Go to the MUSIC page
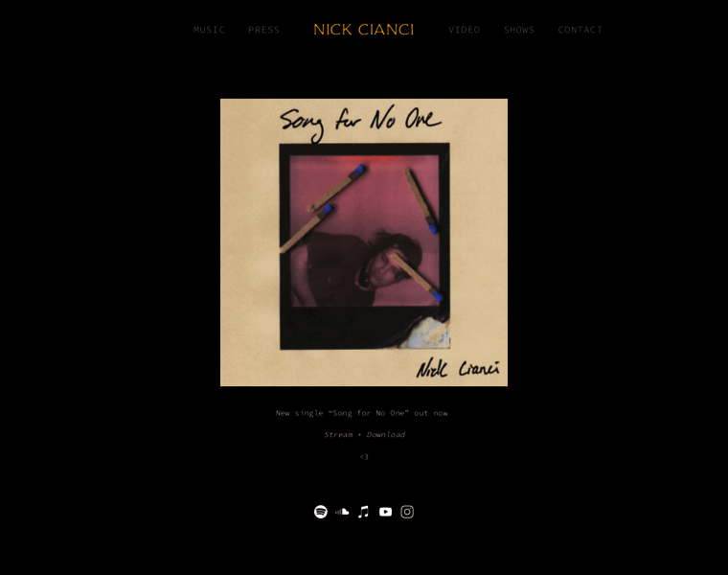 [210, 30]
